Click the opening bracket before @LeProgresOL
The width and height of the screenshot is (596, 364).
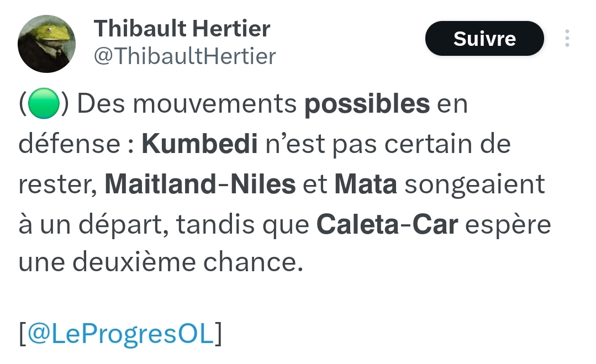click(x=23, y=333)
